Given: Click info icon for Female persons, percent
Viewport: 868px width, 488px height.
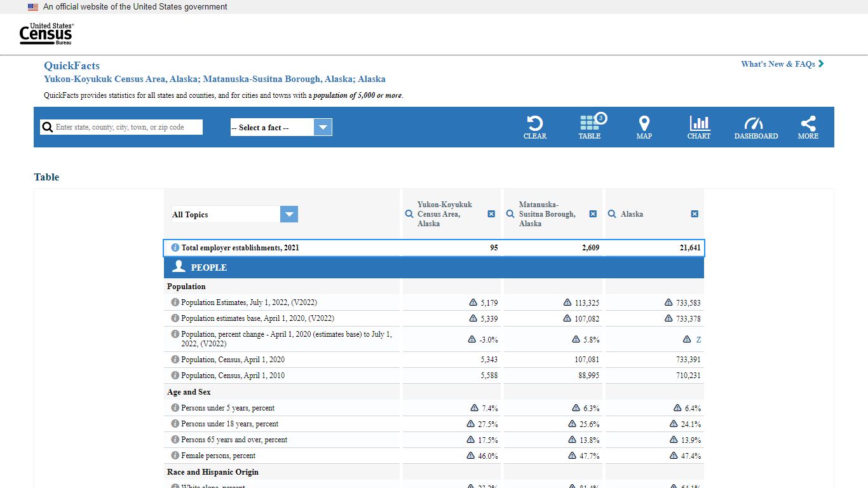Looking at the screenshot, I should [x=175, y=456].
